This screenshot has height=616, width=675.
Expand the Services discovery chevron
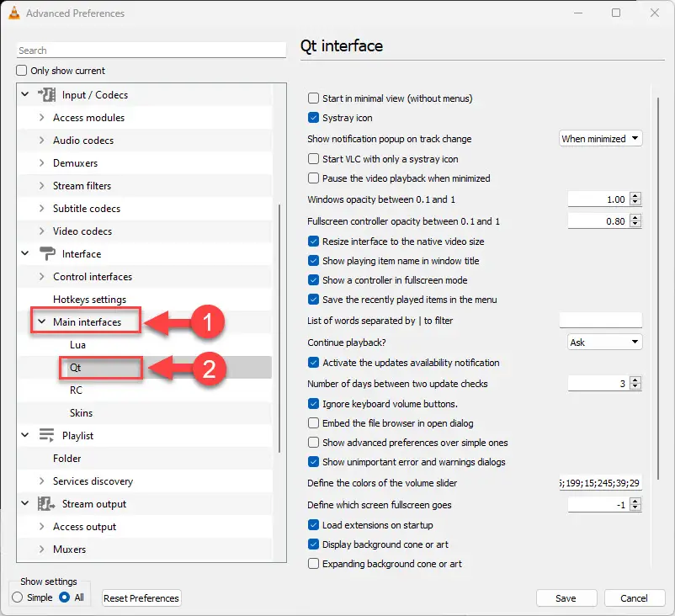pyautogui.click(x=42, y=481)
